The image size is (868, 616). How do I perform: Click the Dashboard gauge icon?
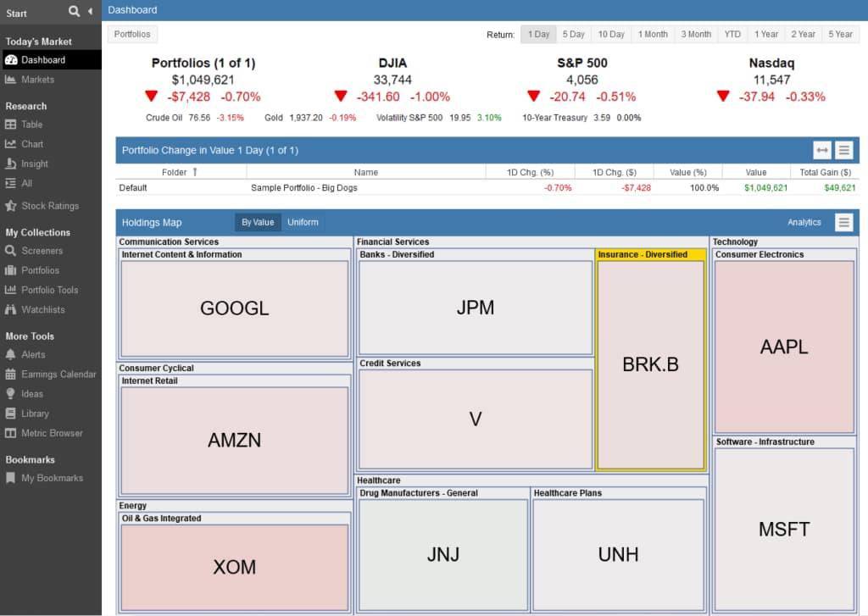(x=11, y=60)
